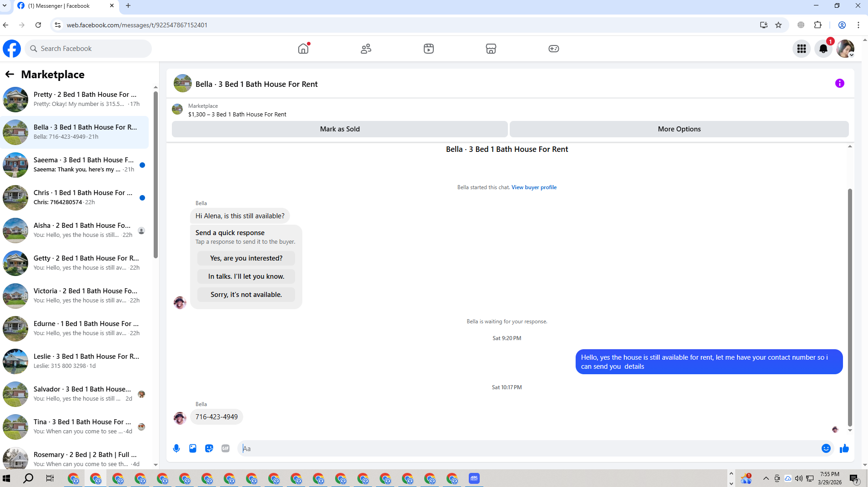
Task: Choose a GIF icon
Action: coord(226,448)
